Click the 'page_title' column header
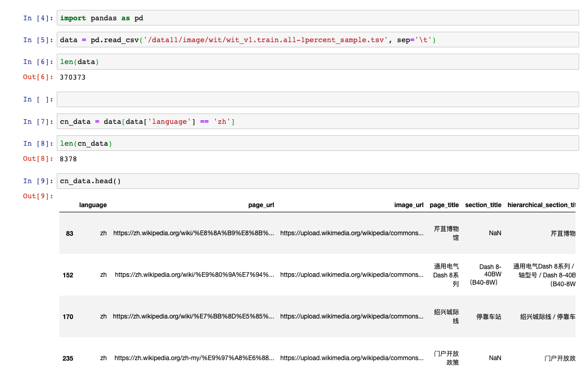 pyautogui.click(x=444, y=205)
